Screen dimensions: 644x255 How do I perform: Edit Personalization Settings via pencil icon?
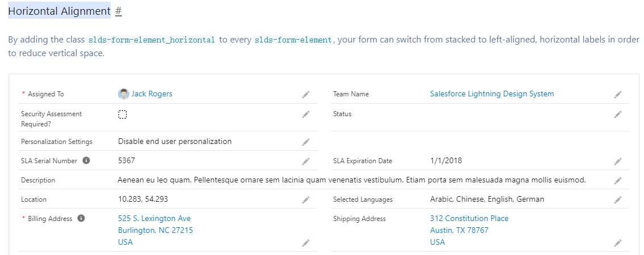pos(306,142)
